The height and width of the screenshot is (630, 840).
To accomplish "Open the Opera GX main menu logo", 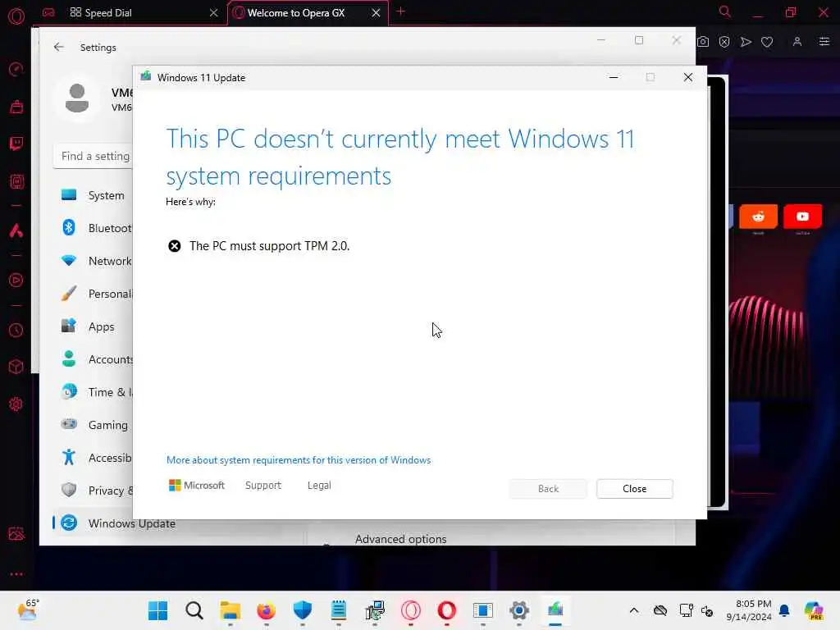I will (x=16, y=16).
